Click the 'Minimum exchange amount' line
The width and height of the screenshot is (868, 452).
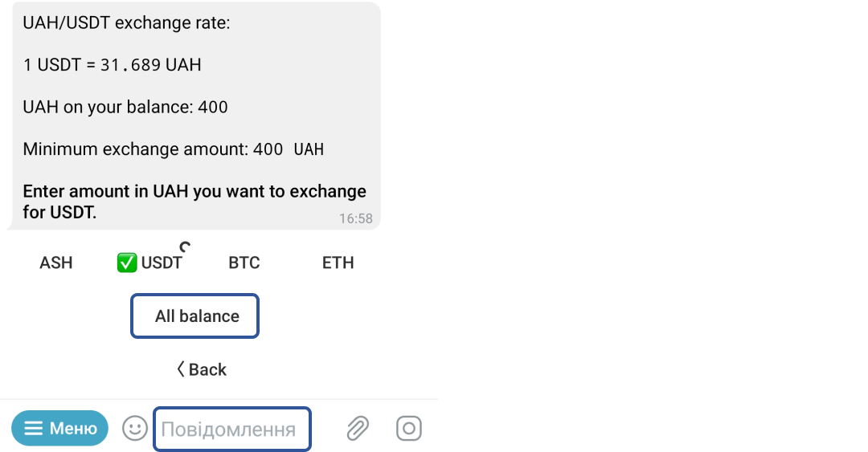pyautogui.click(x=174, y=149)
